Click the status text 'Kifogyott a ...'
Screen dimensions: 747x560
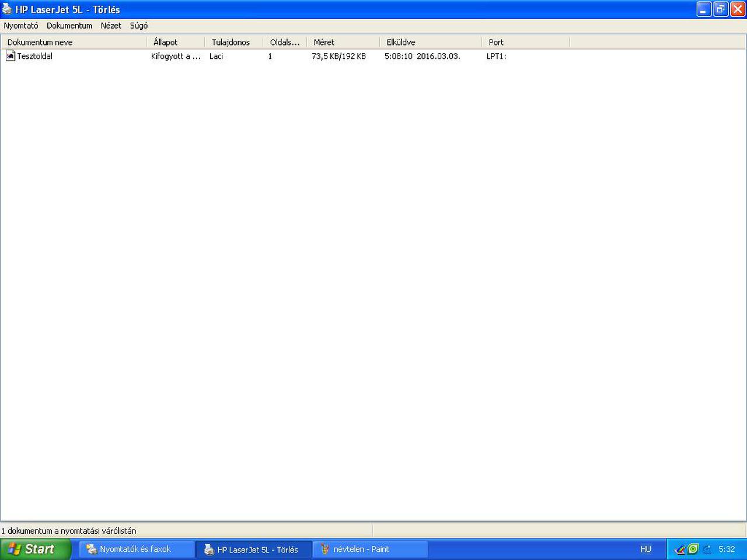[176, 56]
